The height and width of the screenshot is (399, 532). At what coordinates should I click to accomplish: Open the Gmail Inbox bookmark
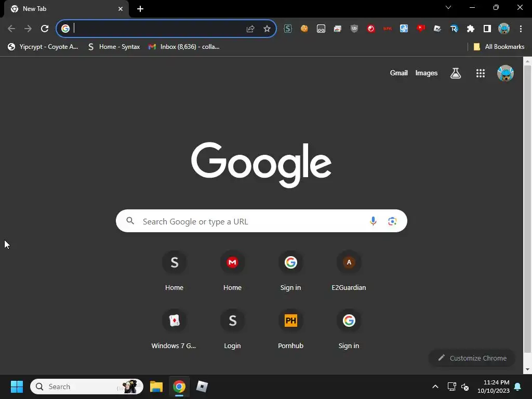[184, 47]
